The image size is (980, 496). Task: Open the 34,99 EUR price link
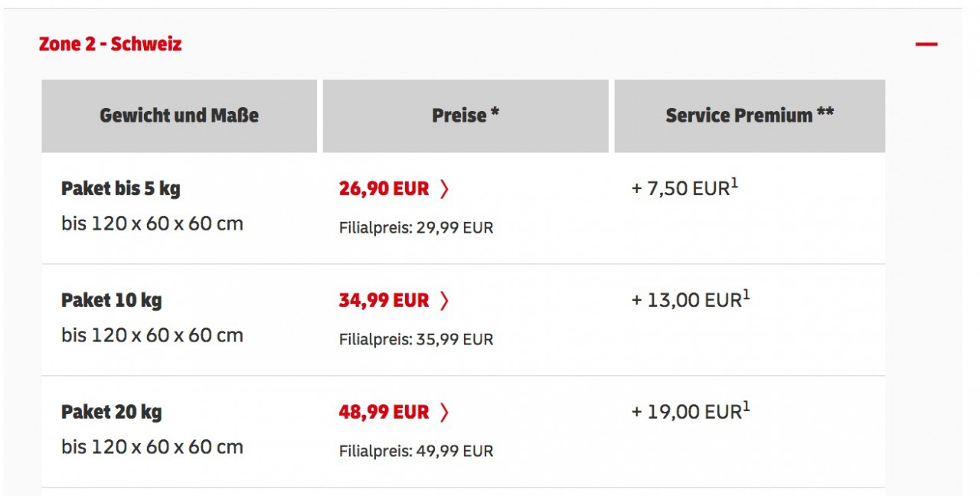(384, 301)
